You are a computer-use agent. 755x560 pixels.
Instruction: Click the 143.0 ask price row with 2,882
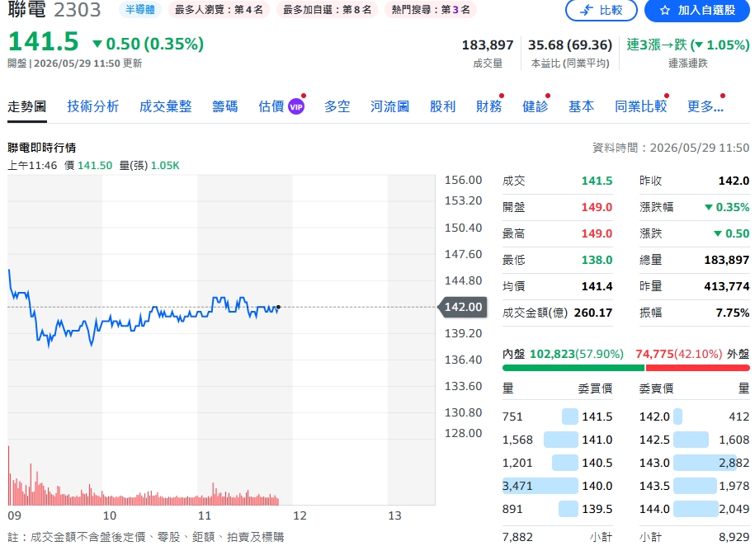coord(694,463)
